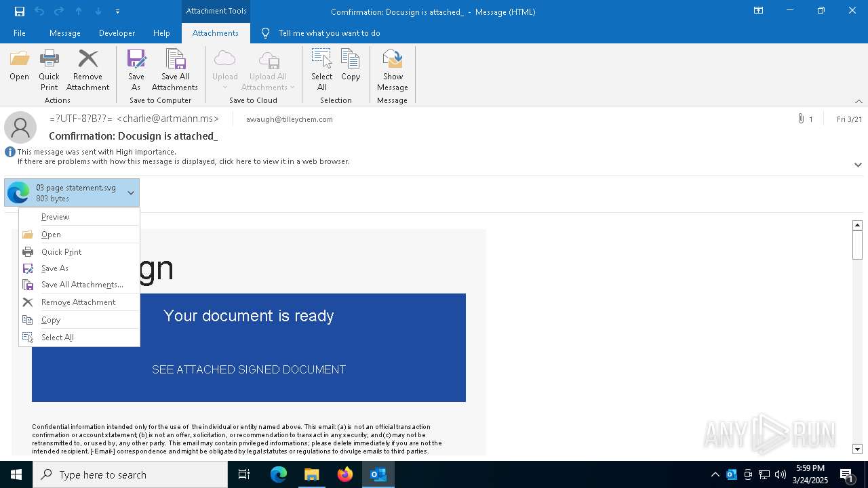The width and height of the screenshot is (868, 488).
Task: Click the Undo arrow in quick access toolbar
Action: point(39,12)
